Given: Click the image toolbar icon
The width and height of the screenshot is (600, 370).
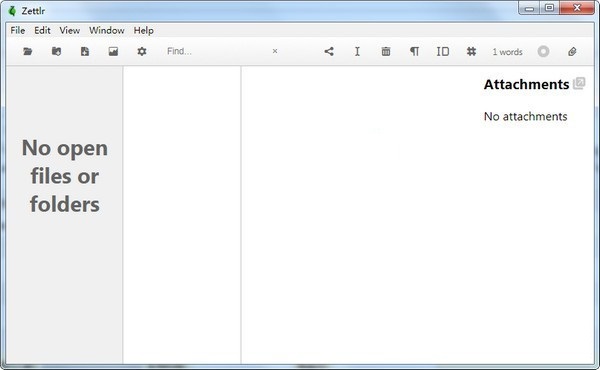Looking at the screenshot, I should [x=113, y=51].
